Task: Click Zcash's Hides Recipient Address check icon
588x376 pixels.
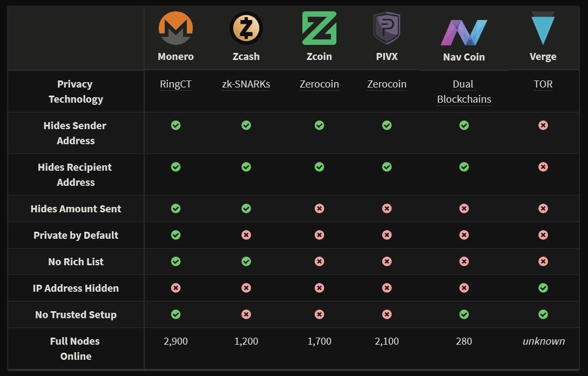Action: (x=246, y=167)
